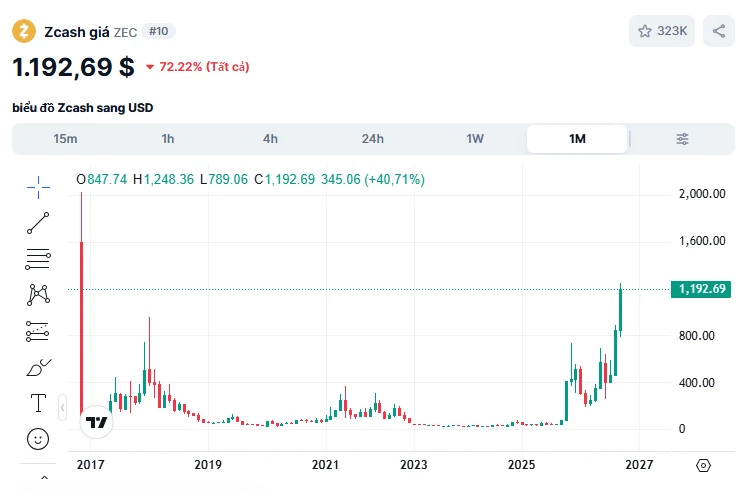The width and height of the screenshot is (743, 490).
Task: Click the 1,600.00 price axis label
Action: coord(702,241)
